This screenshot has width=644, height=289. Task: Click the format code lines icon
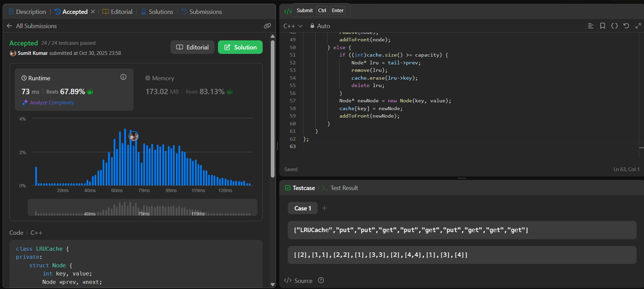click(591, 26)
